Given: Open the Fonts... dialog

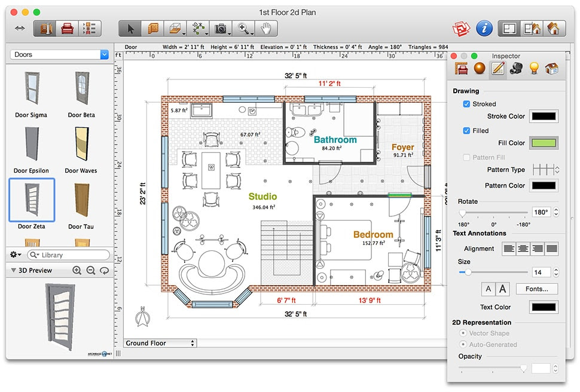Looking at the screenshot, I should point(537,289).
